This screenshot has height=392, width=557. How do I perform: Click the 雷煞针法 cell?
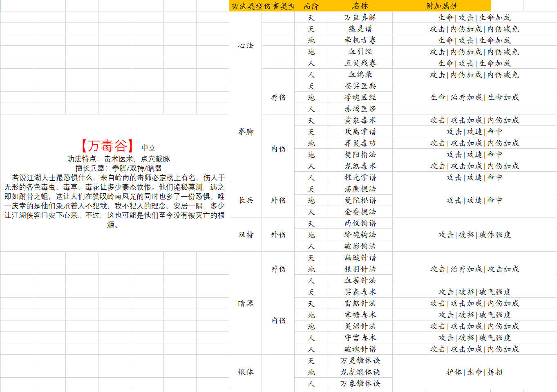360,303
